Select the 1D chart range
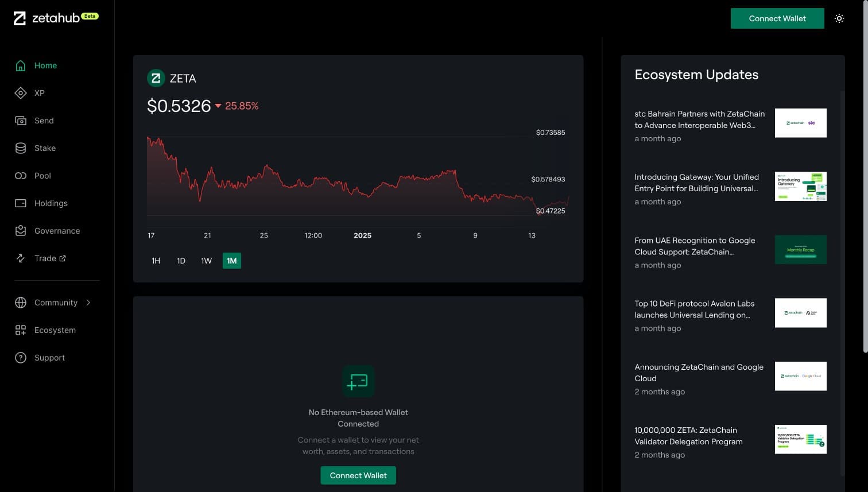868x492 pixels. [181, 261]
